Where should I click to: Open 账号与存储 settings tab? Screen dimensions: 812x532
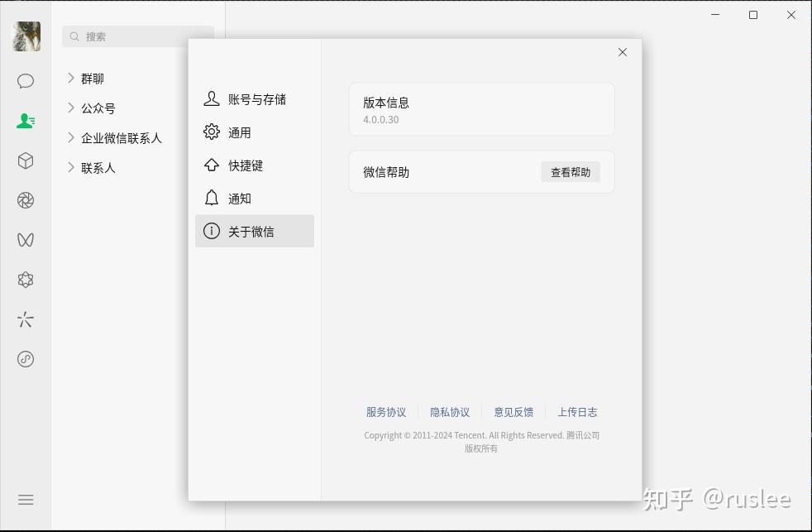click(x=255, y=99)
